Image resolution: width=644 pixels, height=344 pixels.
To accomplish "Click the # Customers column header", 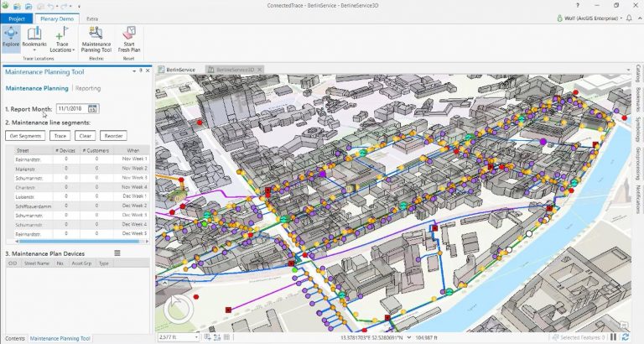I will click(x=96, y=150).
